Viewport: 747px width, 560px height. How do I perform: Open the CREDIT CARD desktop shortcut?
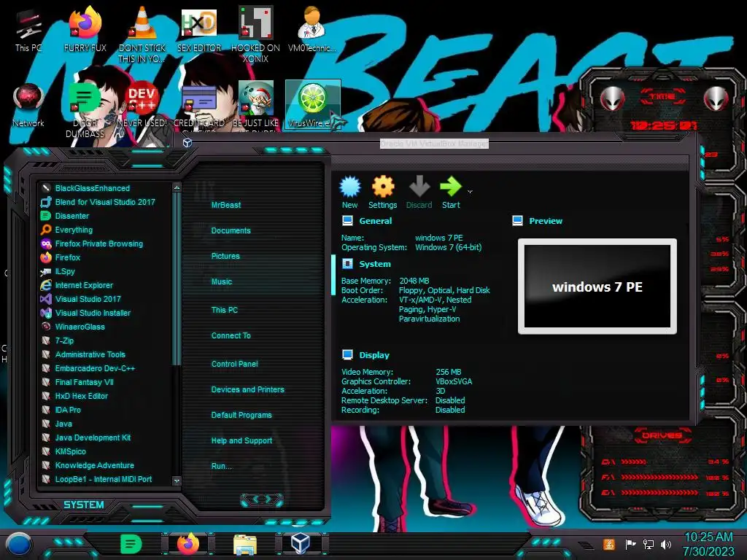click(199, 108)
